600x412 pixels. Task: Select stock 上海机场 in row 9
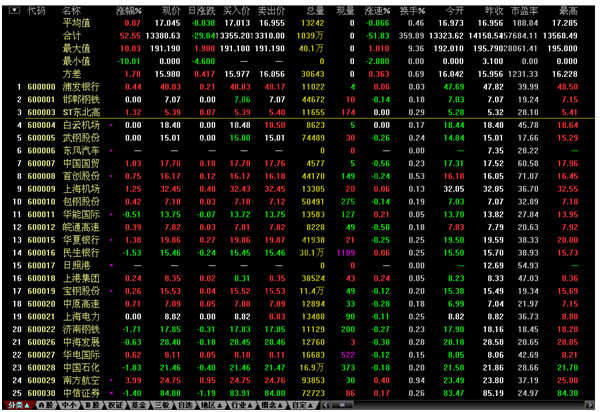[81, 189]
